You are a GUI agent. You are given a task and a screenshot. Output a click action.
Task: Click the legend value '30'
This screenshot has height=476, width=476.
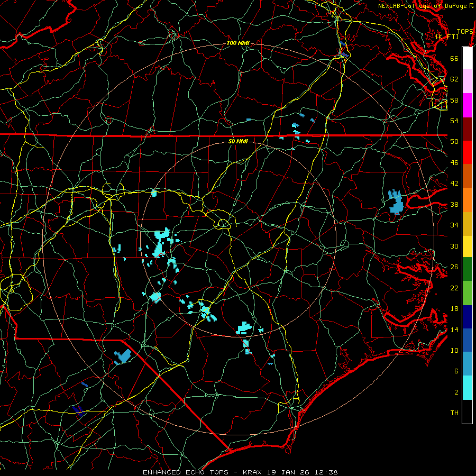point(454,246)
